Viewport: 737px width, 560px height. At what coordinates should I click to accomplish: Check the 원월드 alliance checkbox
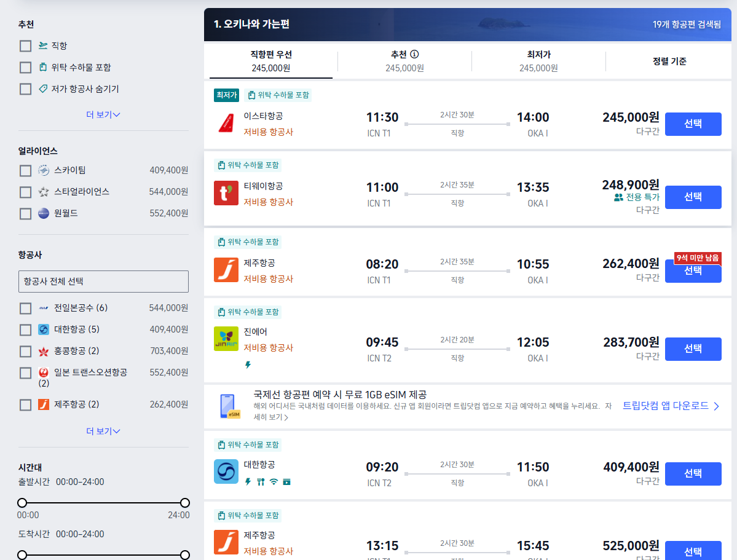click(x=25, y=213)
